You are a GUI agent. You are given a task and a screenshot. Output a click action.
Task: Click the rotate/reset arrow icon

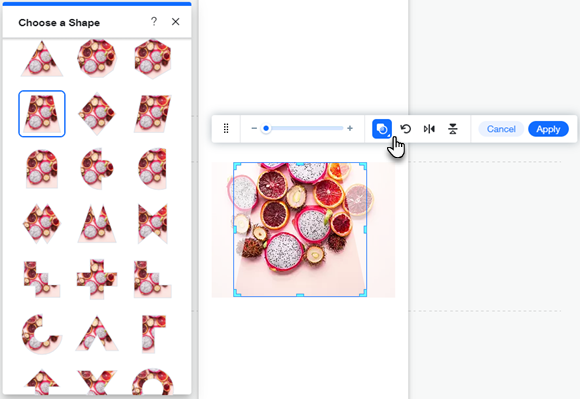pyautogui.click(x=406, y=129)
